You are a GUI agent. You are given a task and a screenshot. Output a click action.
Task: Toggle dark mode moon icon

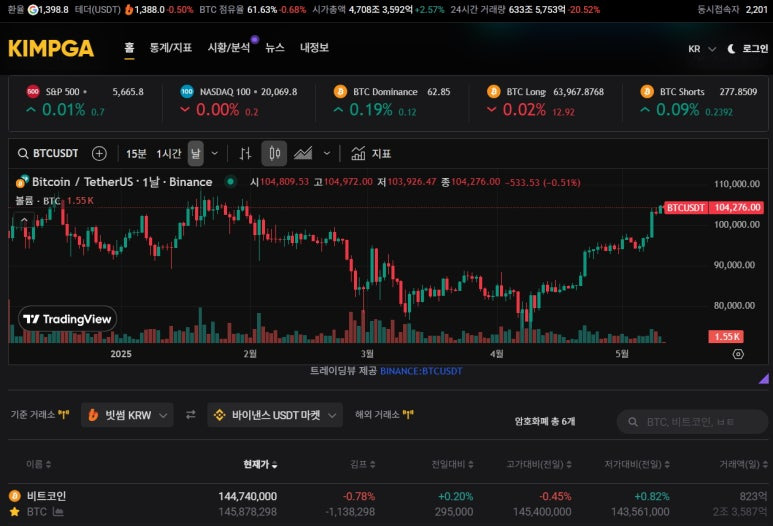pos(732,49)
